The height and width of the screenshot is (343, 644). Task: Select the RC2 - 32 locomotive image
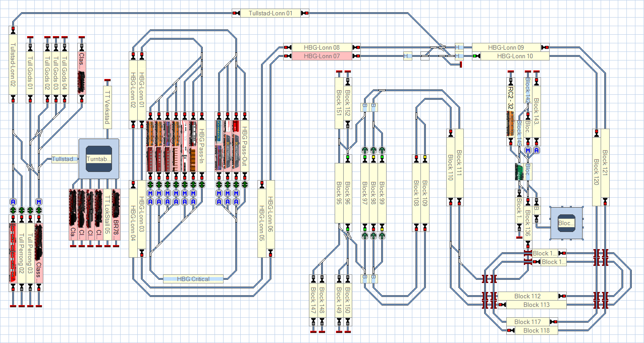pyautogui.click(x=510, y=124)
